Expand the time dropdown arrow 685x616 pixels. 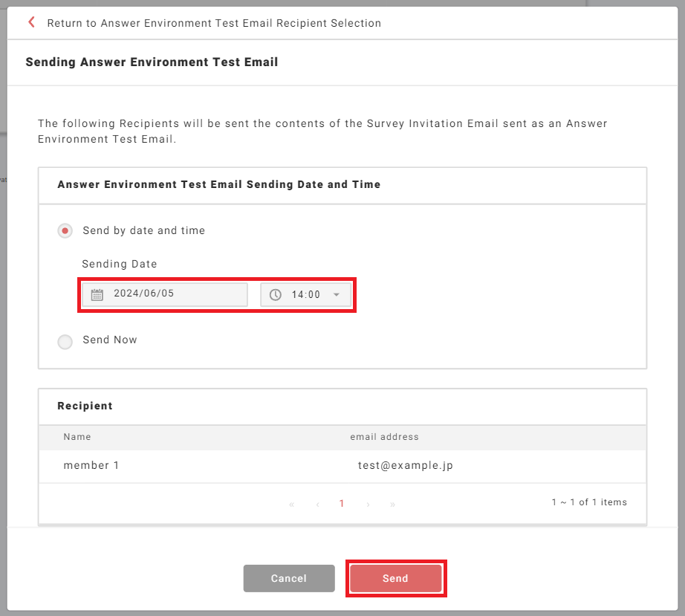337,295
